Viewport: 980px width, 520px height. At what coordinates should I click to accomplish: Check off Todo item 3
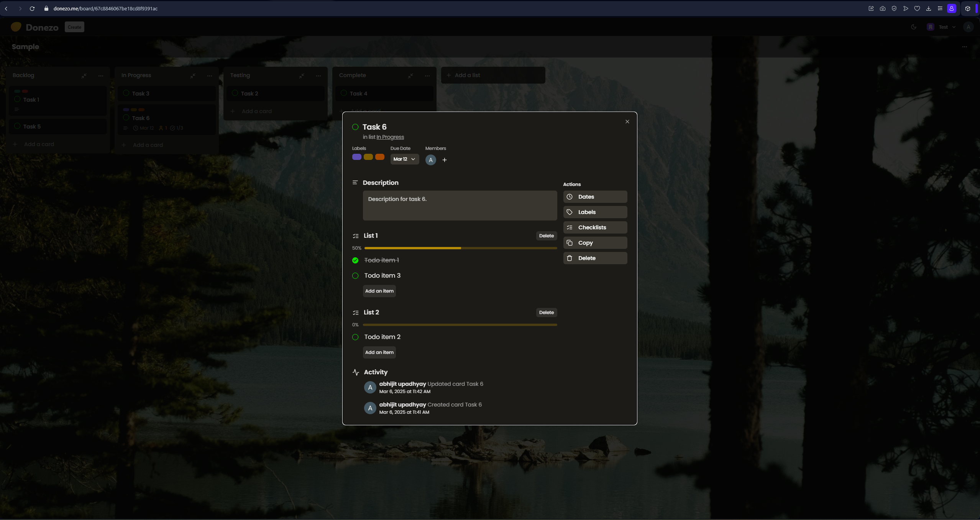(x=355, y=276)
